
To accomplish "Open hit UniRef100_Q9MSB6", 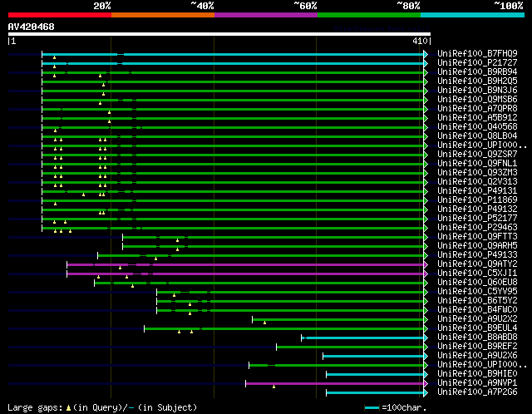I will click(x=477, y=100).
